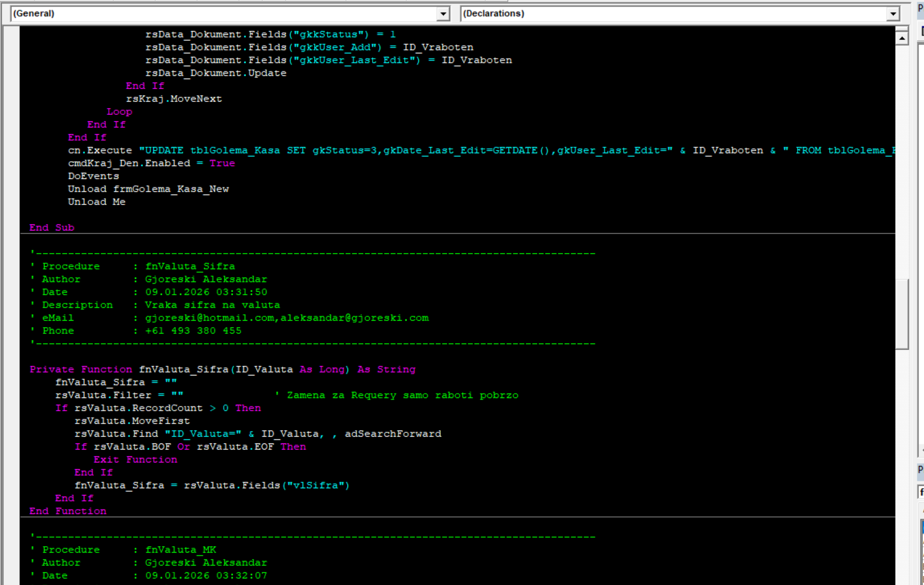Image resolution: width=924 pixels, height=585 pixels.
Task: Click the 'Exit Function' statement
Action: coord(135,459)
